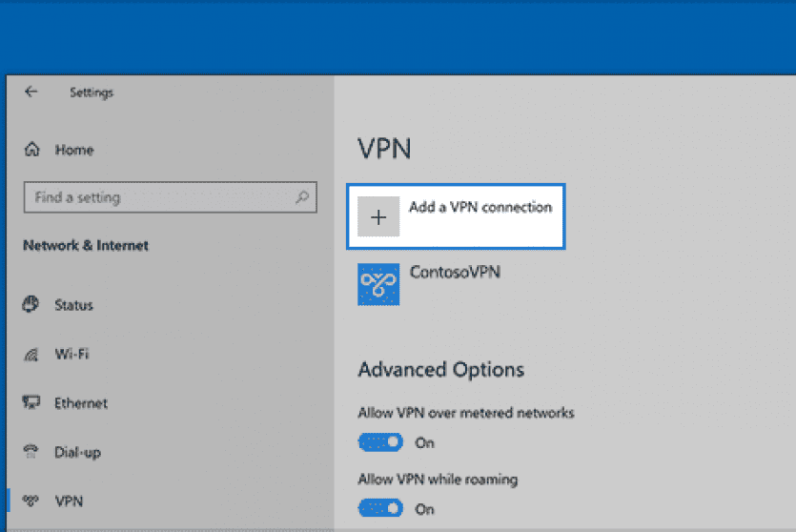Image resolution: width=796 pixels, height=532 pixels.
Task: Select the VPN label in the sidebar
Action: point(69,501)
